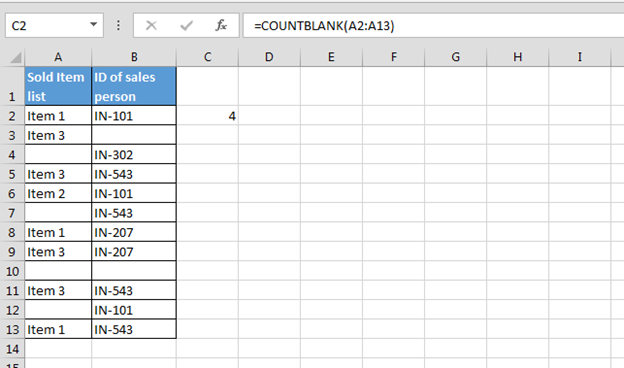Click the blank cell A7
Screen dimensions: 624x368
click(x=58, y=213)
